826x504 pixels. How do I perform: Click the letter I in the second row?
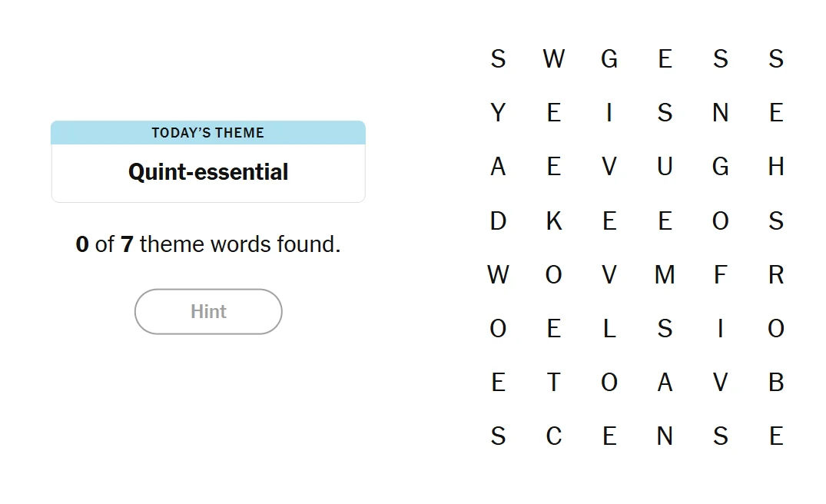point(609,112)
